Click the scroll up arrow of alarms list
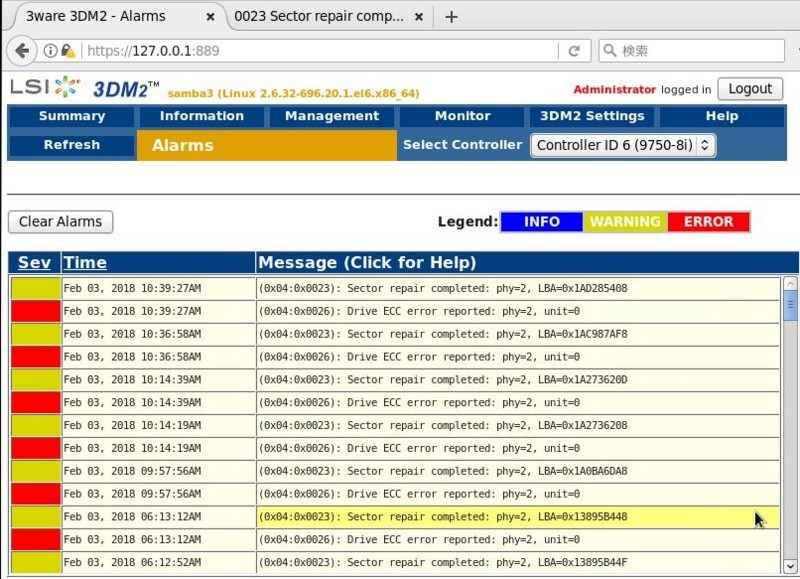Screen dimensions: 800x579 pyautogui.click(x=790, y=283)
